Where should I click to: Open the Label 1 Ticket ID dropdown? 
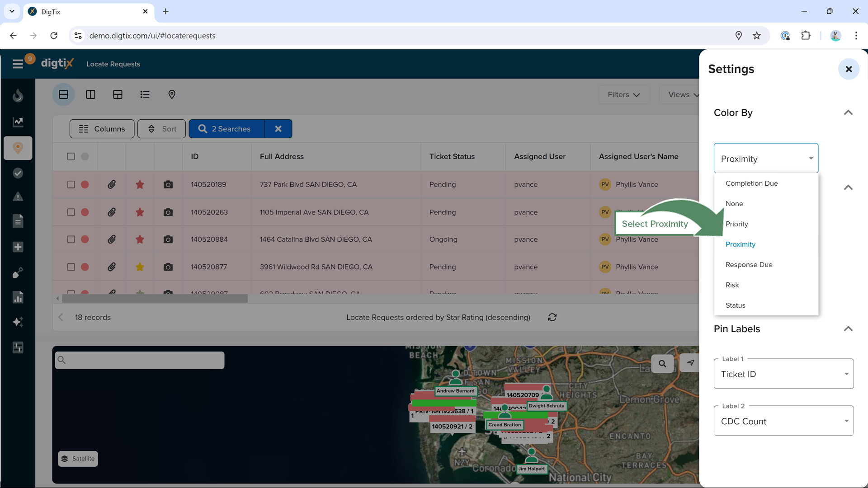783,374
